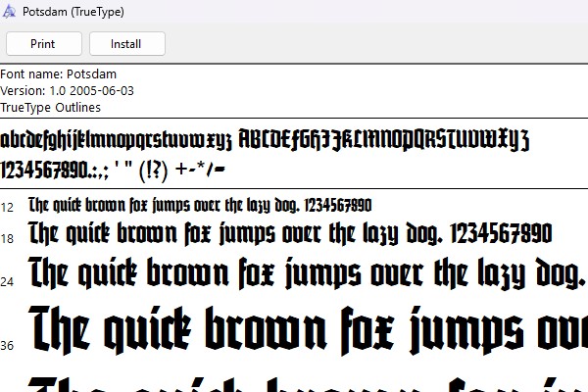This screenshot has height=392, width=588.
Task: Click the 12-point pangram sample line
Action: (200, 205)
